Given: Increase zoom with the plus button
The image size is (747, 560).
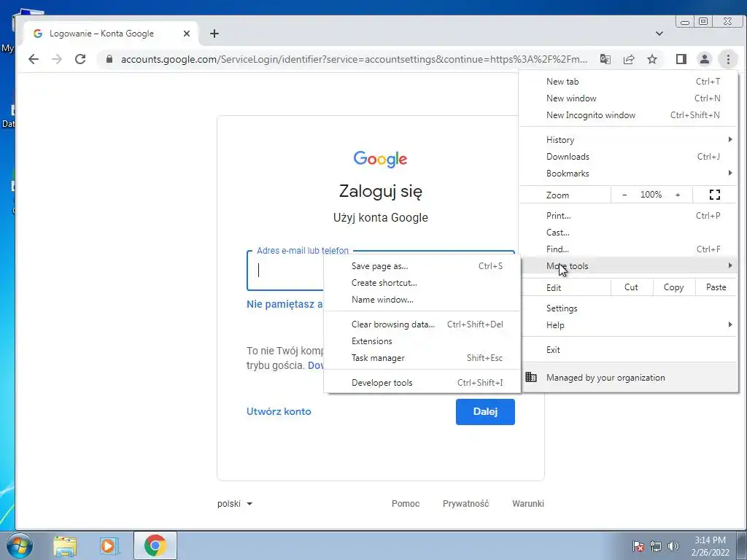Looking at the screenshot, I should (x=678, y=195).
